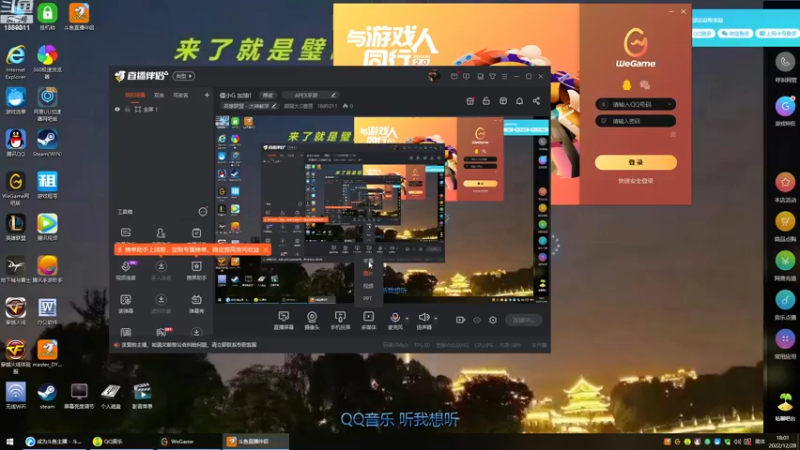
Task: Click the popularity flame icon showing 0
Action: click(x=345, y=106)
